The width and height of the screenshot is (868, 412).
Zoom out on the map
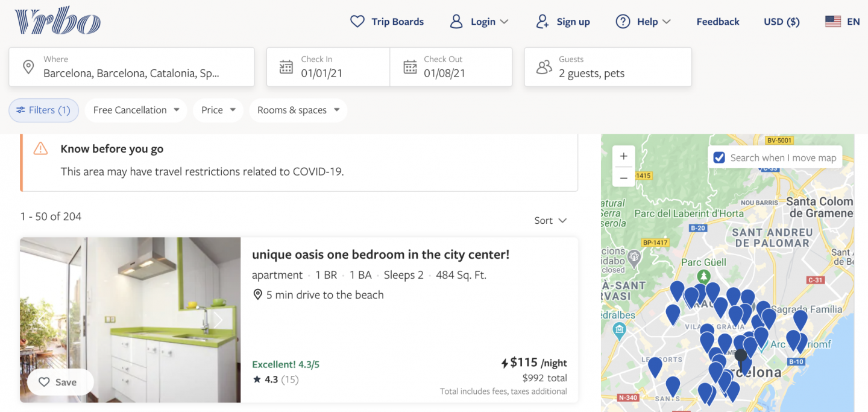tap(623, 178)
